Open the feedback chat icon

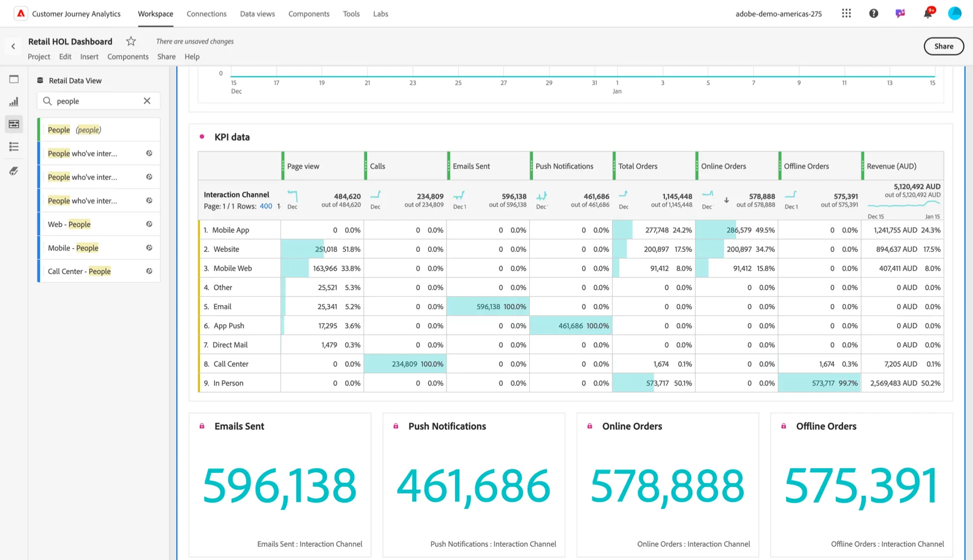(x=900, y=14)
